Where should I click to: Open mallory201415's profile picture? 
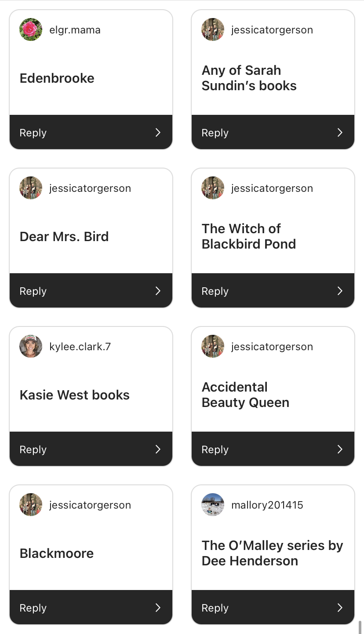pos(213,505)
